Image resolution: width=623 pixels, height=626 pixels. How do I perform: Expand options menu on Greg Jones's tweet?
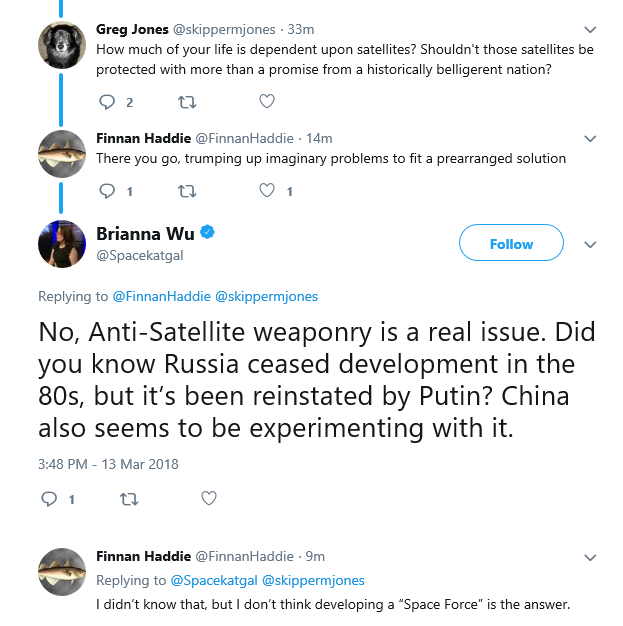[x=590, y=30]
